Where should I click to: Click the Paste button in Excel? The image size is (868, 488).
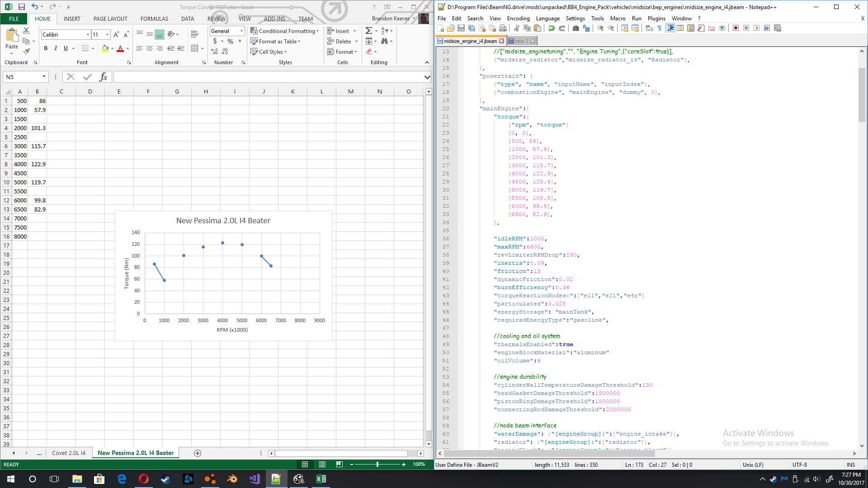point(12,41)
